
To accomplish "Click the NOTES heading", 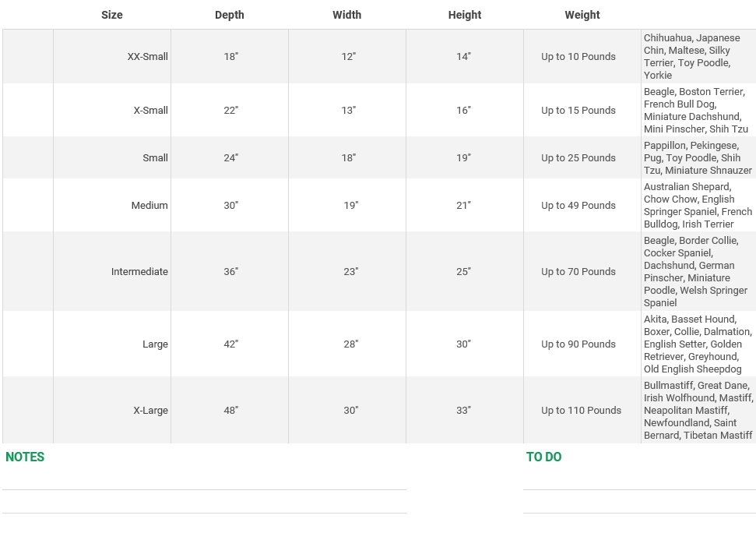I will point(25,457).
